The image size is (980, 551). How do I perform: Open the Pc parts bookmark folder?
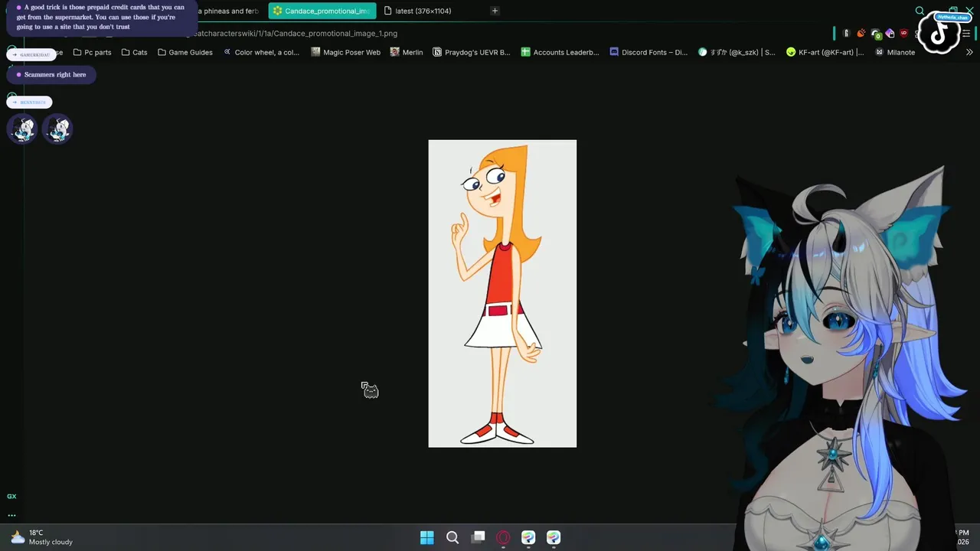(x=92, y=52)
